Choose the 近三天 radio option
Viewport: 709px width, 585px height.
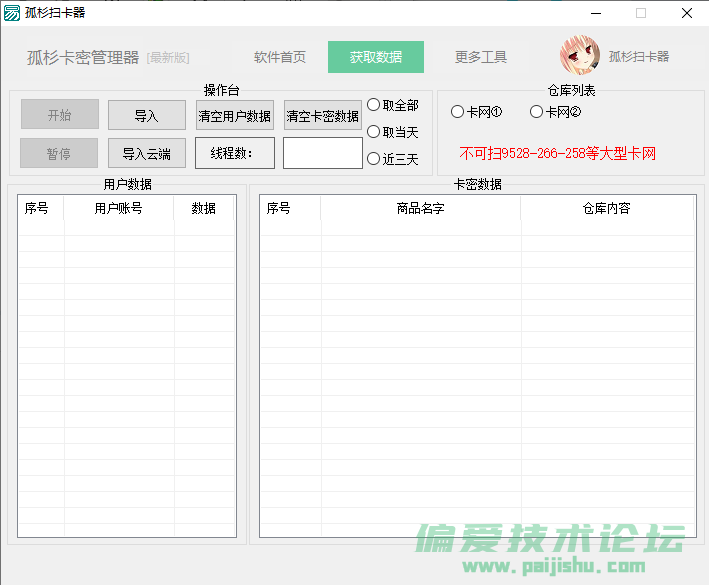coord(374,159)
